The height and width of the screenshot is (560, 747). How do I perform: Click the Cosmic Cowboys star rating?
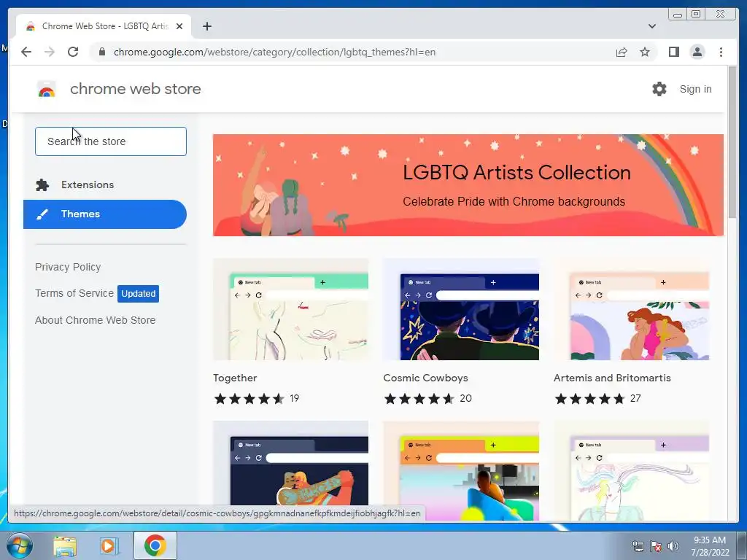coord(419,399)
